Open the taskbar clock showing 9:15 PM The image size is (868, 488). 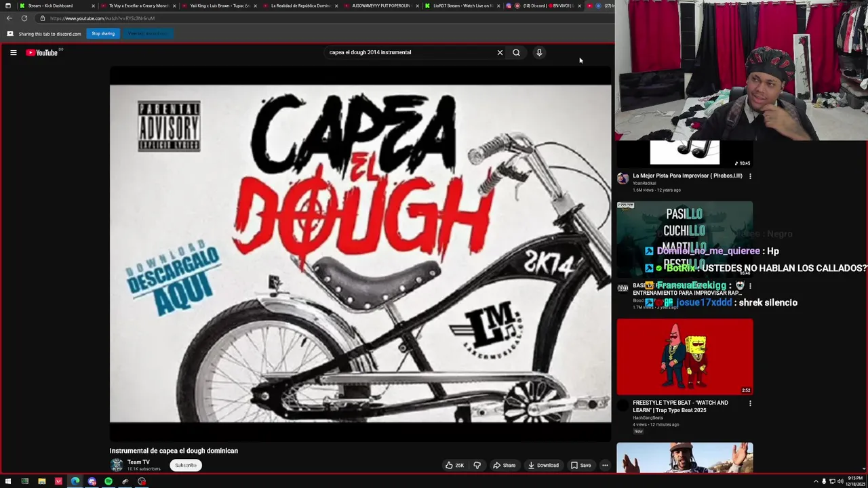tap(854, 481)
